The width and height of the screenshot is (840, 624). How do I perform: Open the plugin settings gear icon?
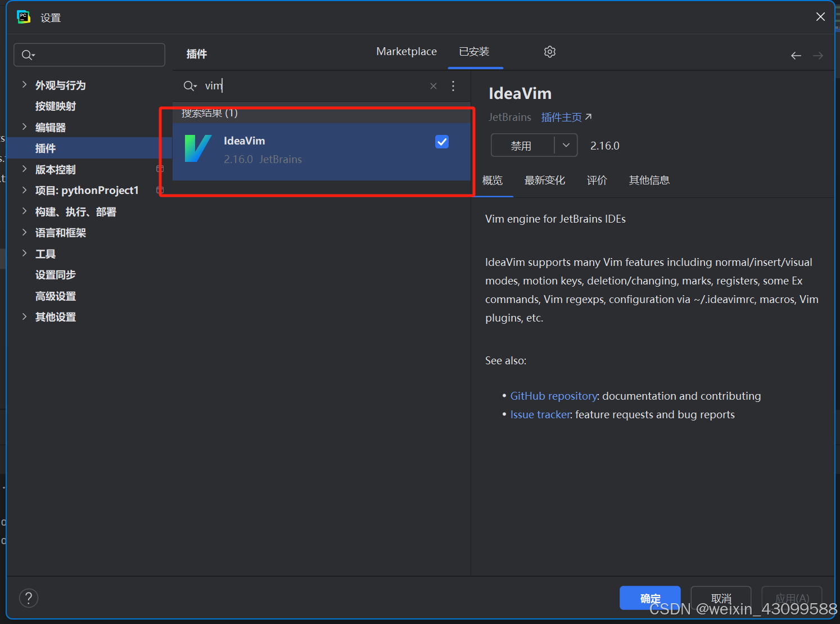(550, 52)
